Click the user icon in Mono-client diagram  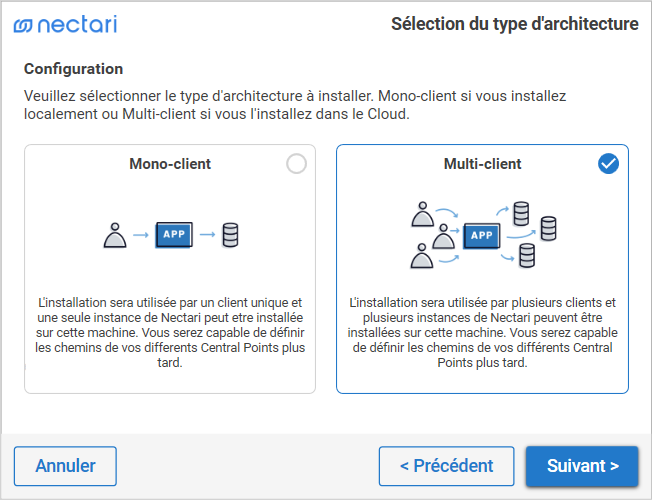116,236
